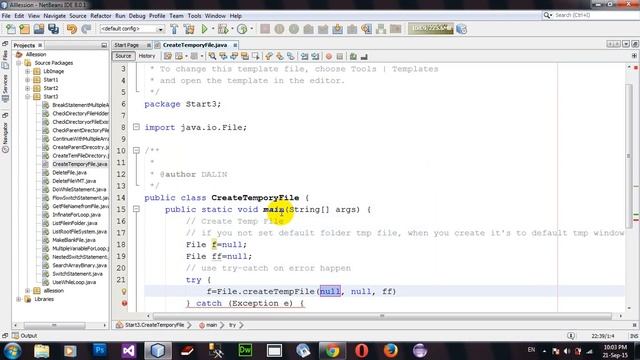Open the Output window button

pyautogui.click(x=24, y=336)
